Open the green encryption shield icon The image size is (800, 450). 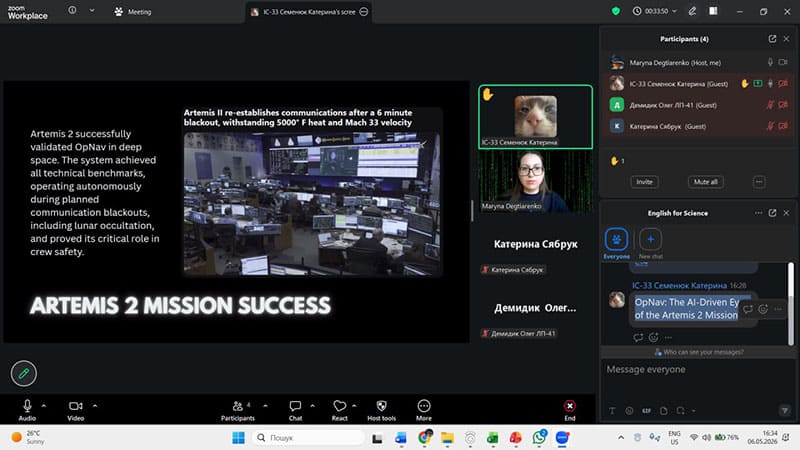tap(616, 11)
